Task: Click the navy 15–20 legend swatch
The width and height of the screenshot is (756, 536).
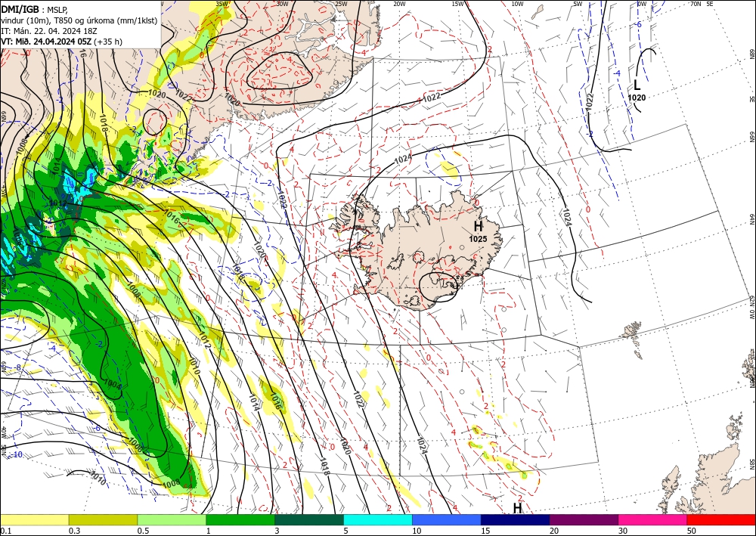Action: pos(516,519)
